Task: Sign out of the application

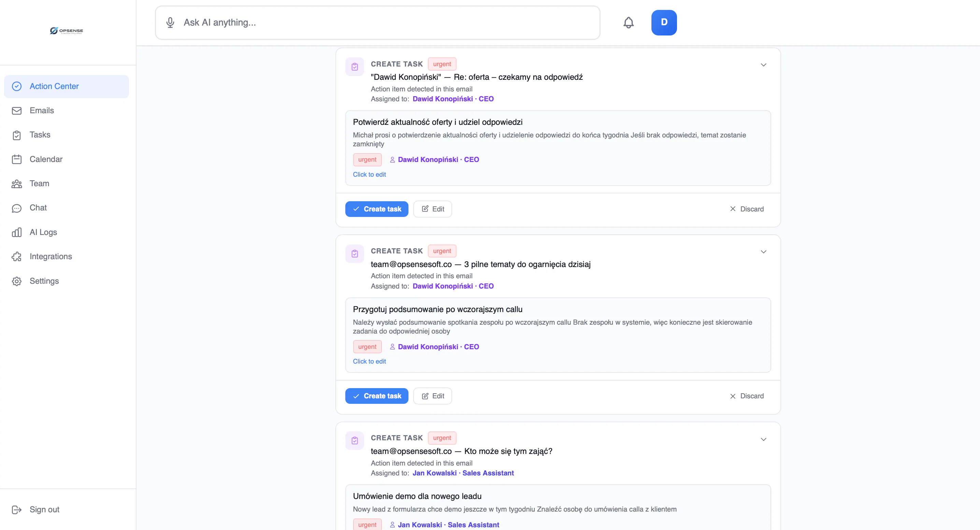Action: 67,510
